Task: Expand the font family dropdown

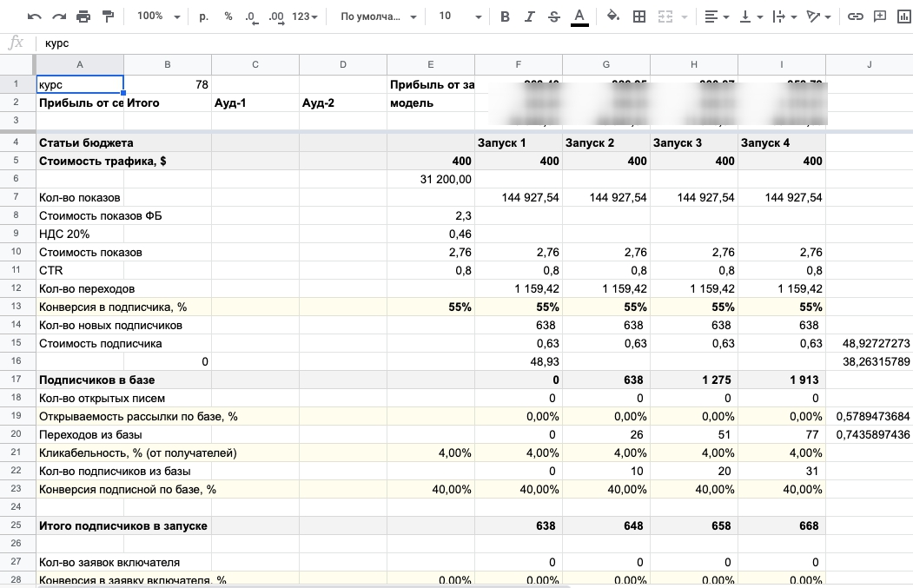Action: coord(378,17)
